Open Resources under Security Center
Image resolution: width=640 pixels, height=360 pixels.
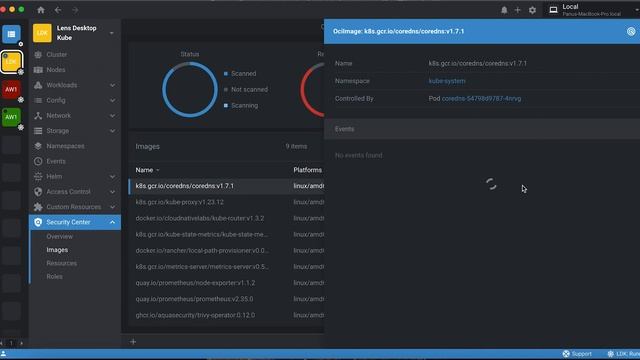point(62,263)
